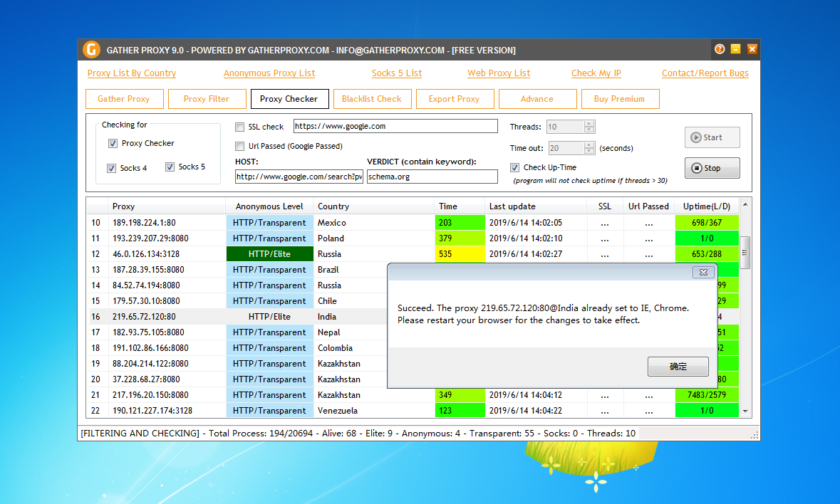840x504 pixels.
Task: Open the Buy Premium tab
Action: point(620,99)
